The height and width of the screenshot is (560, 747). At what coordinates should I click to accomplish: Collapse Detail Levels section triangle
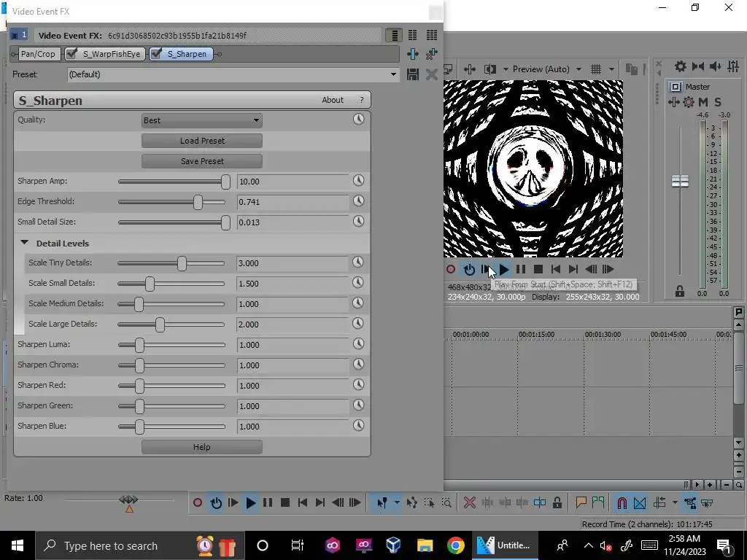pyautogui.click(x=25, y=243)
